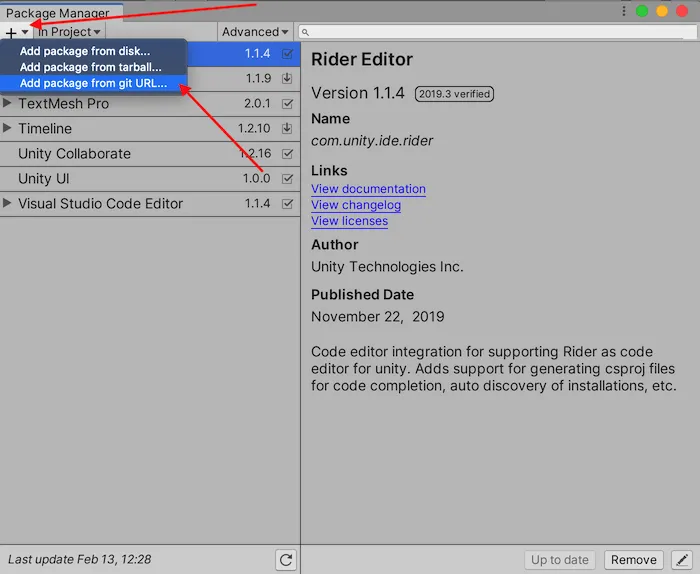
Task: Click the update download icon for Timeline
Action: click(287, 129)
